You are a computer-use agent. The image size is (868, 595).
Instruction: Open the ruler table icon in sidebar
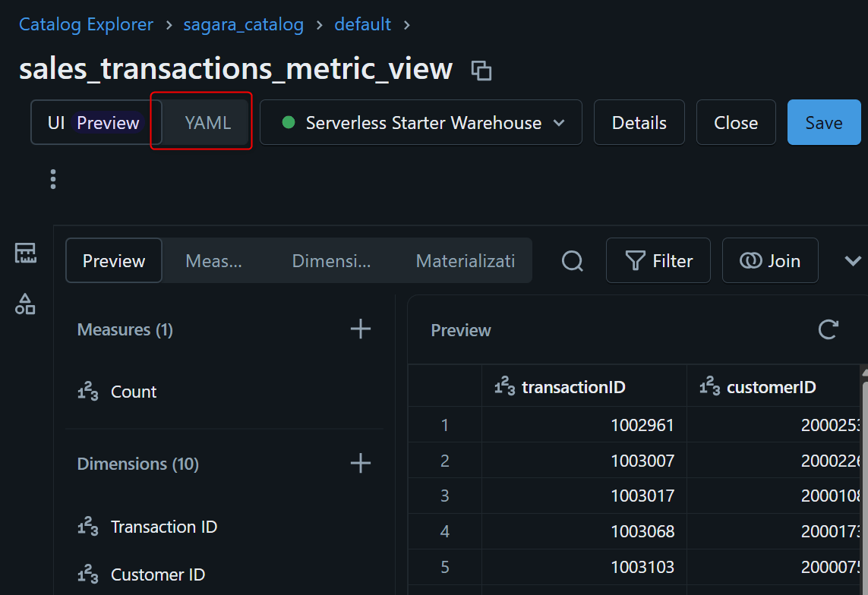pyautogui.click(x=26, y=253)
